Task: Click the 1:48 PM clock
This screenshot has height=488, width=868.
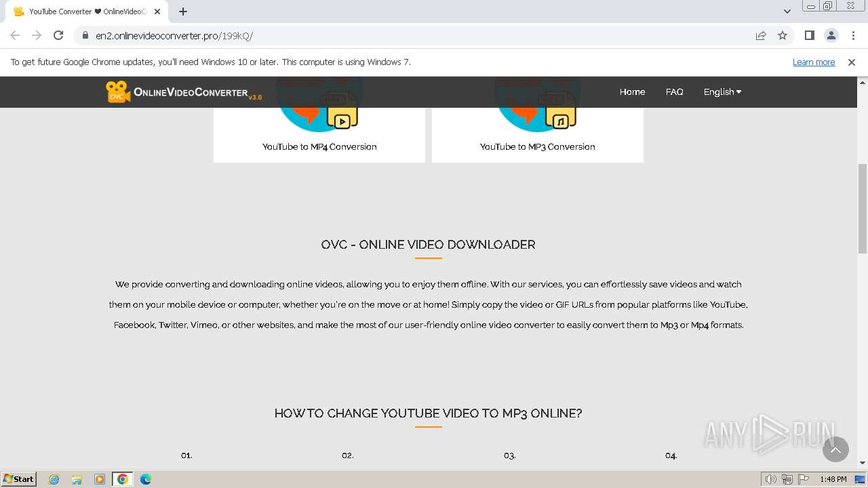Action: pyautogui.click(x=833, y=479)
